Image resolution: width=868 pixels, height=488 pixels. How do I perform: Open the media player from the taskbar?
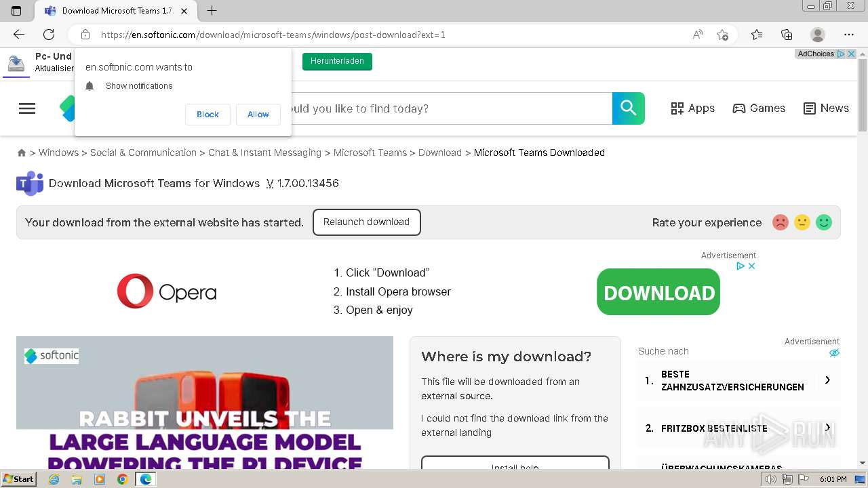tap(100, 479)
